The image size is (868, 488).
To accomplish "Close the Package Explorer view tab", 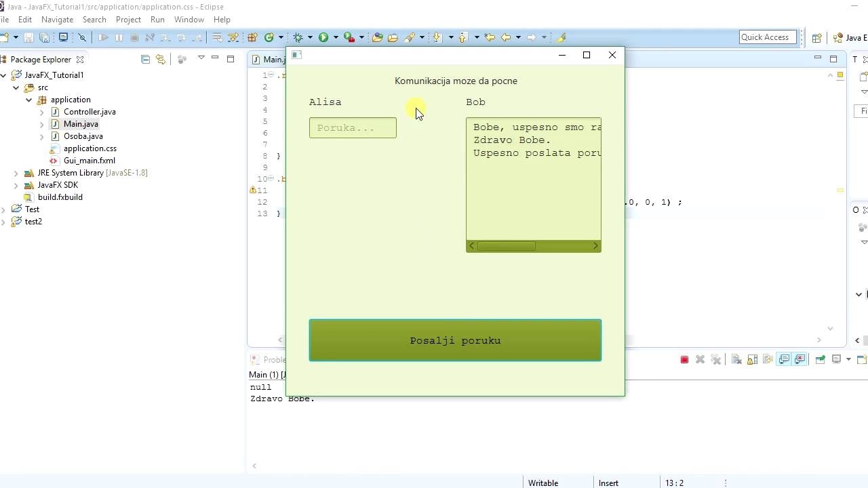I will click(80, 60).
